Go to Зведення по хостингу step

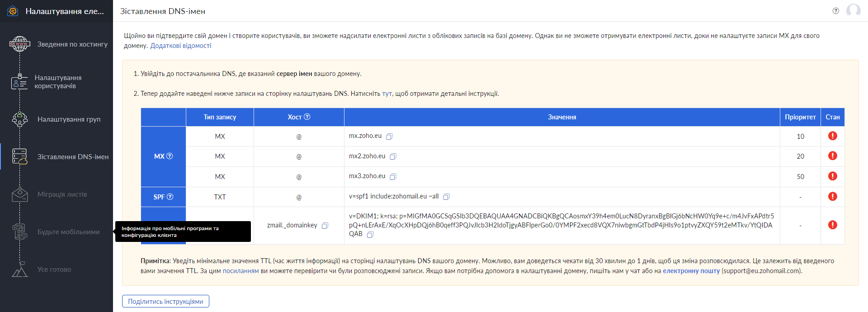pyautogui.click(x=72, y=44)
